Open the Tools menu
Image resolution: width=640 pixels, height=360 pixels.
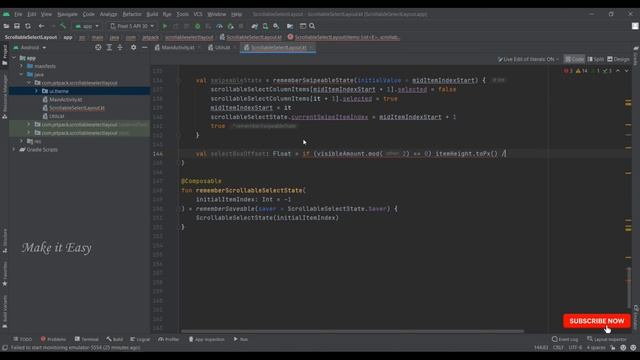[x=182, y=14]
